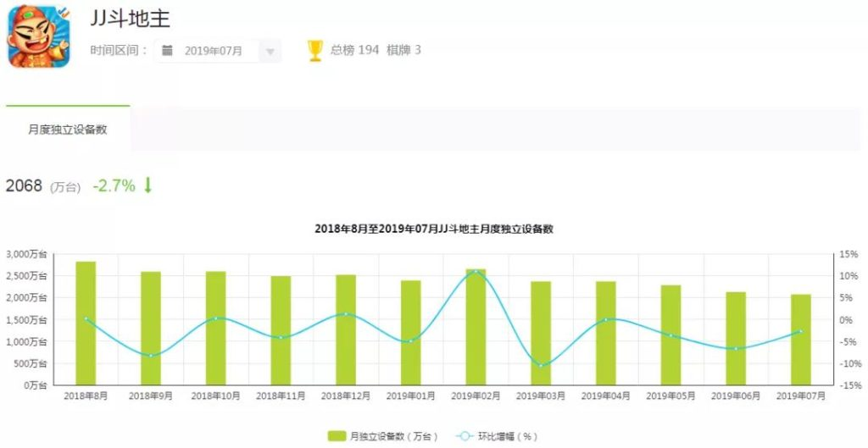Click the line point at 2019年06月
This screenshot has width=868, height=448.
[x=736, y=348]
